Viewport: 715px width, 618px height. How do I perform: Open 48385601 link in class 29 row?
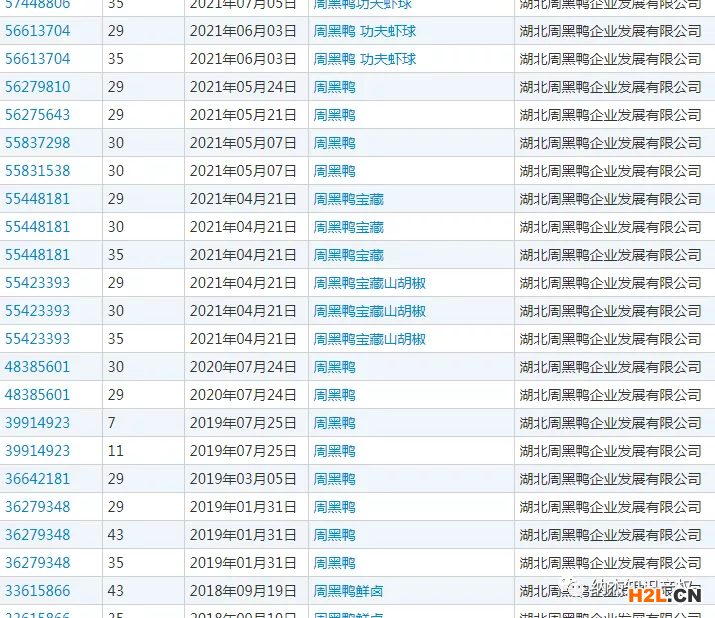(37, 395)
